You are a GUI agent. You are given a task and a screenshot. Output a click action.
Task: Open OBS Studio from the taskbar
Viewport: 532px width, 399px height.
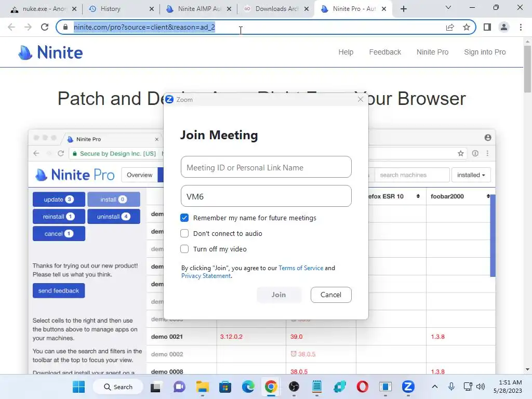click(294, 387)
